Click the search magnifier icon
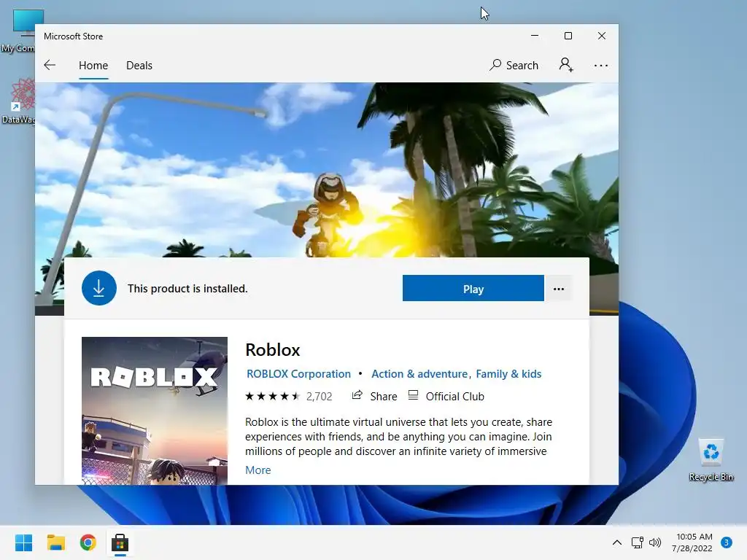This screenshot has width=747, height=560. pyautogui.click(x=495, y=65)
